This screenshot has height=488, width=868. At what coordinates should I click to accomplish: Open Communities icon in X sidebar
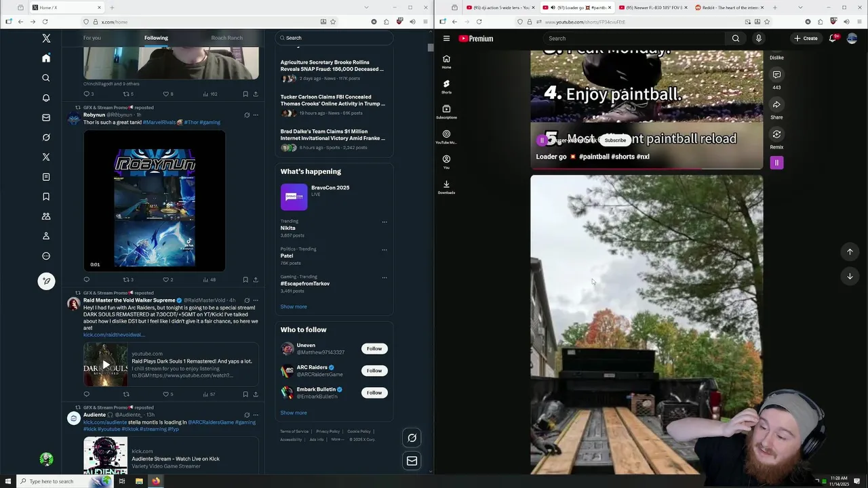click(46, 216)
